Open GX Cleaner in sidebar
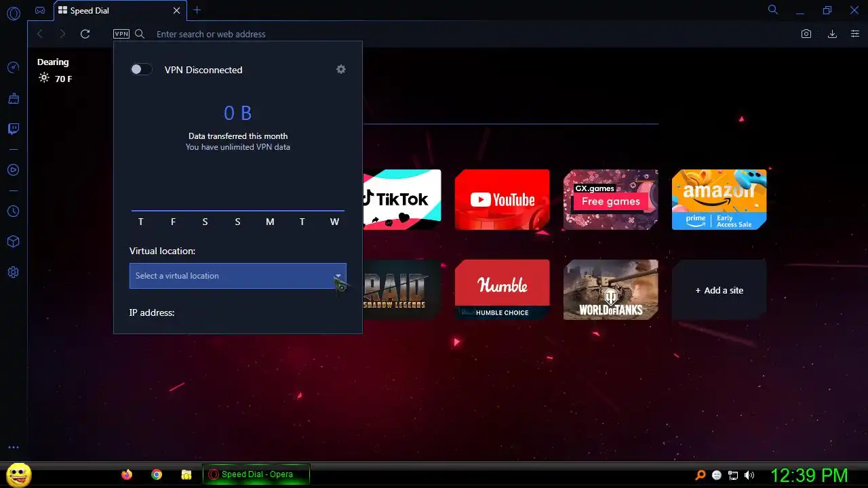868x488 pixels. point(13,99)
